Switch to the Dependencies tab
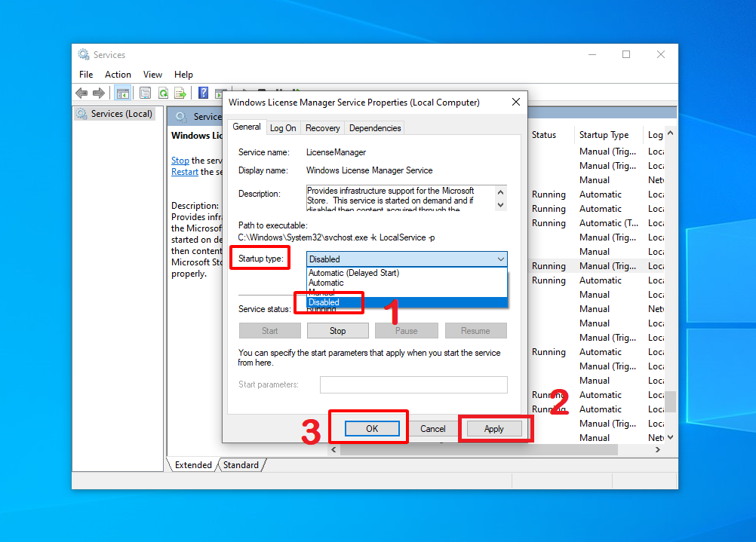Screen dimensions: 756x542 (x=375, y=128)
